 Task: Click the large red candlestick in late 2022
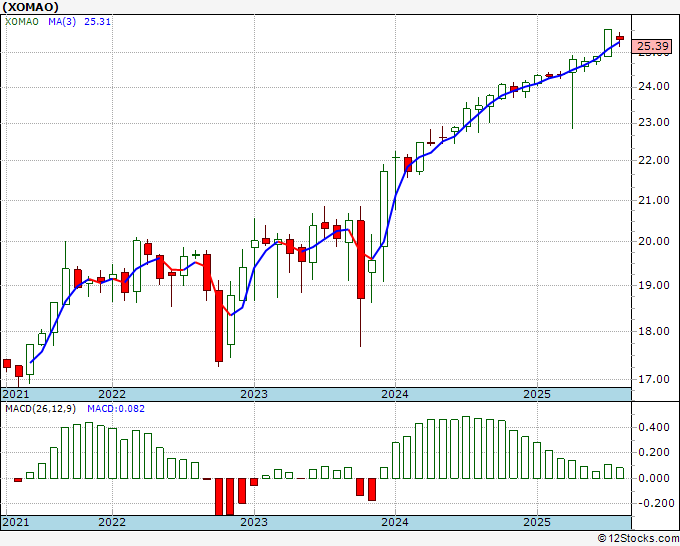(x=219, y=326)
